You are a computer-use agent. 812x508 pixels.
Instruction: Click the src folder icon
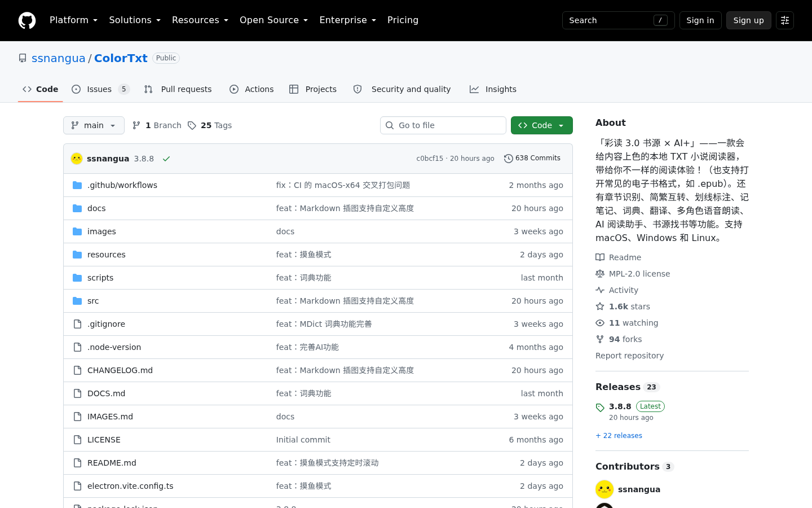coord(77,301)
